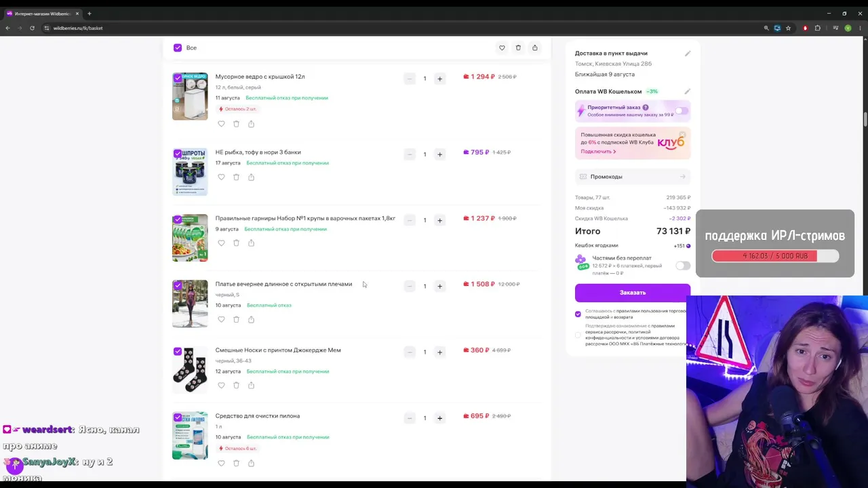Open the Платье вечернее длинное product page
The image size is (868, 488).
283,284
